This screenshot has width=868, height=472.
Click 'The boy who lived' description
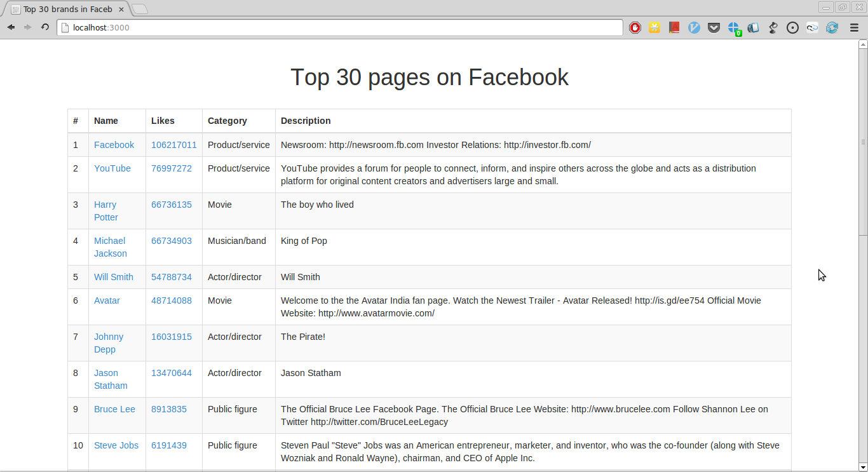[317, 205]
